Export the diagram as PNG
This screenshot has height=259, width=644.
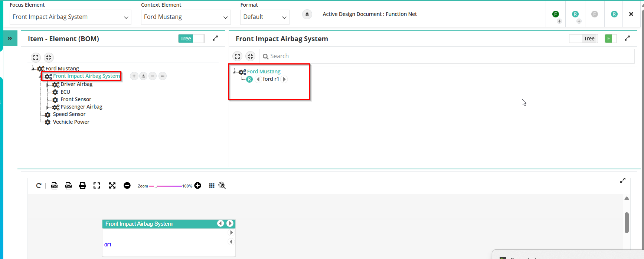pyautogui.click(x=68, y=186)
